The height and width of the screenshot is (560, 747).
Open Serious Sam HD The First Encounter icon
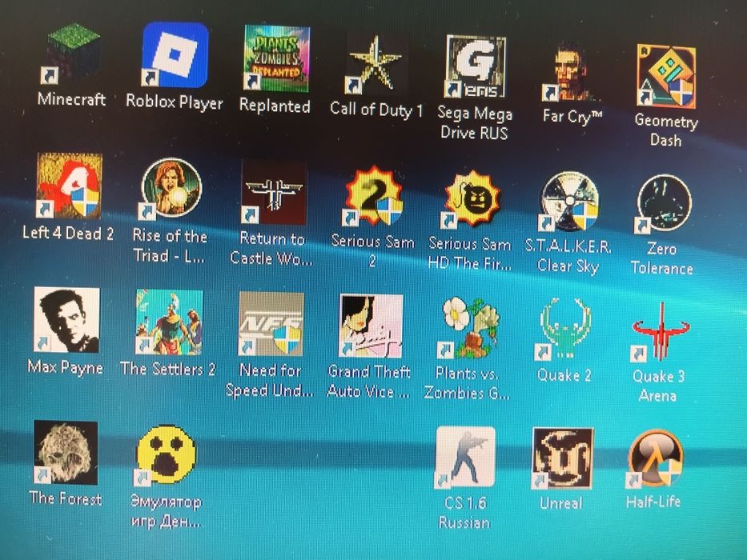click(x=471, y=198)
